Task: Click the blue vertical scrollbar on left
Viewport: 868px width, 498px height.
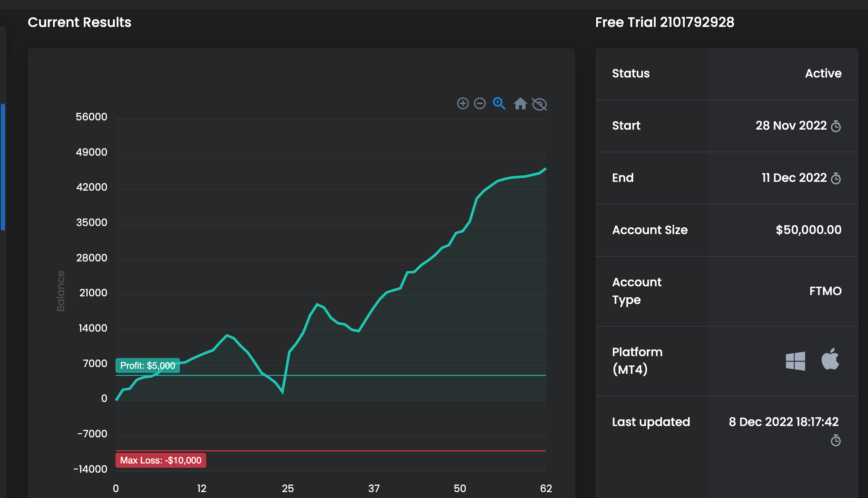Action: (x=3, y=167)
